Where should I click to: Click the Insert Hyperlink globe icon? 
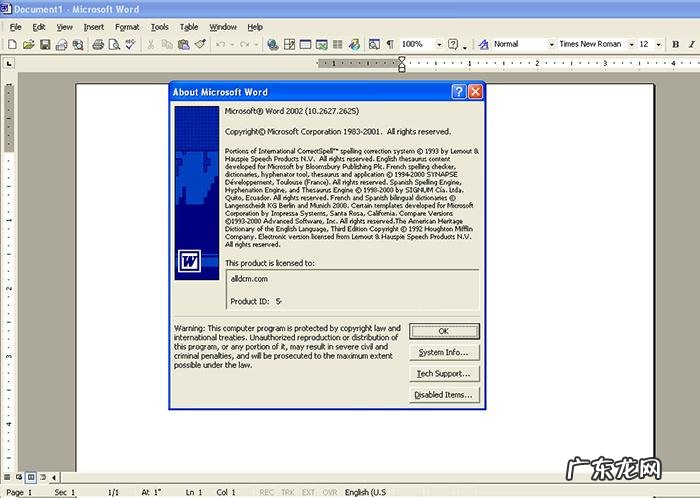point(272,45)
